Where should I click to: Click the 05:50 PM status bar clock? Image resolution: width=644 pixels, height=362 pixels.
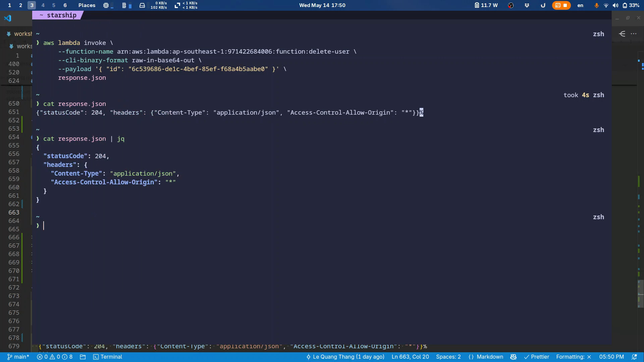click(x=611, y=357)
